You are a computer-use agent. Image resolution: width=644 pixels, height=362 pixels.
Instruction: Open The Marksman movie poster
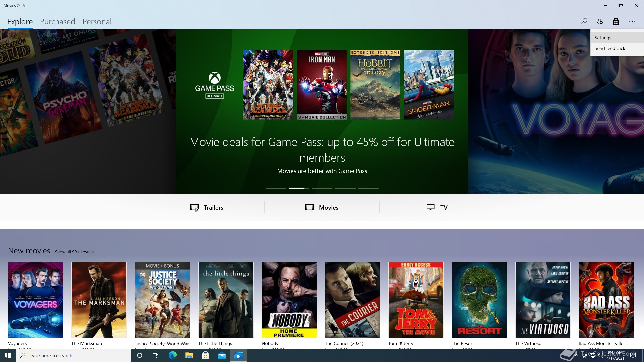[99, 300]
